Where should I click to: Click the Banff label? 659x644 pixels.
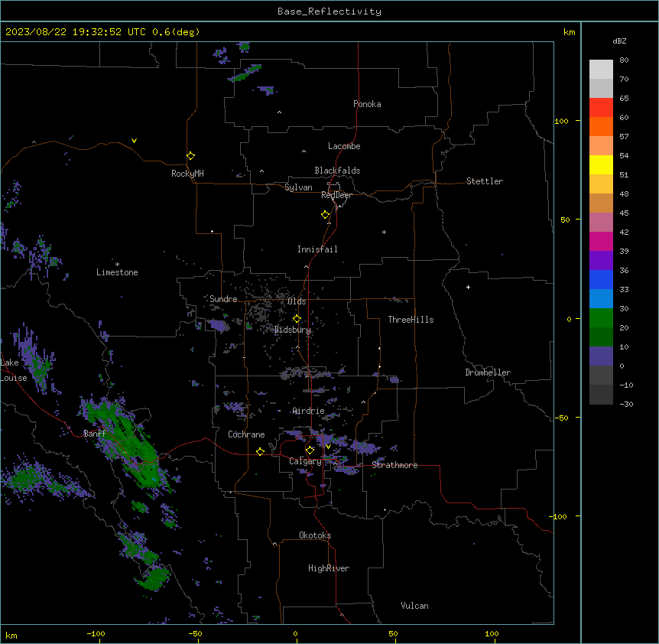(95, 434)
